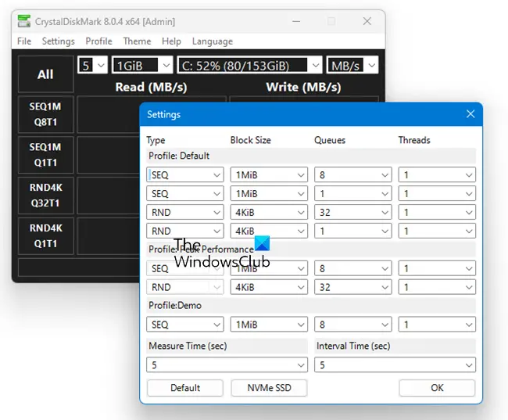The width and height of the screenshot is (508, 420).
Task: Start all tests with the All button
Action: [x=45, y=74]
